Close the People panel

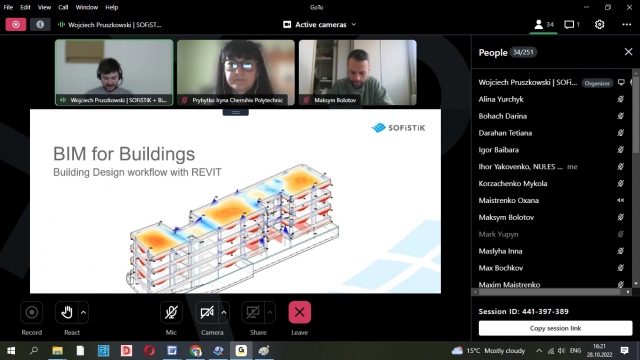click(x=628, y=52)
